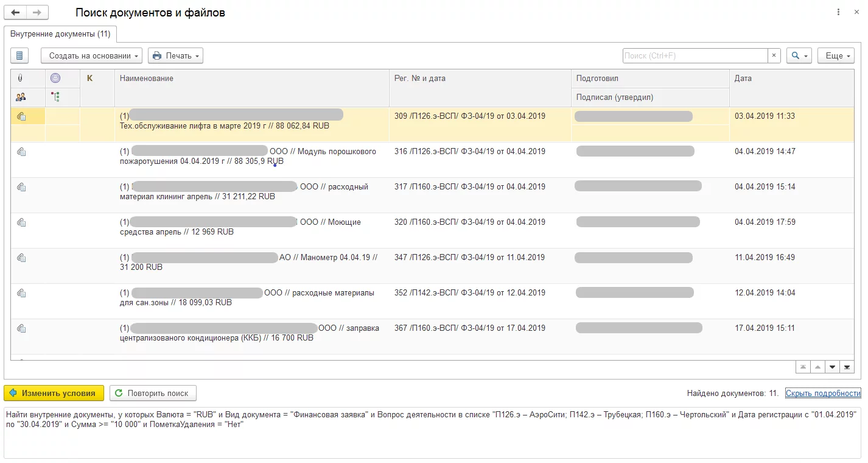Focus the Поиск (Ctrl+F) search field
Viewport: 868px width, 463px height.
[x=694, y=55]
